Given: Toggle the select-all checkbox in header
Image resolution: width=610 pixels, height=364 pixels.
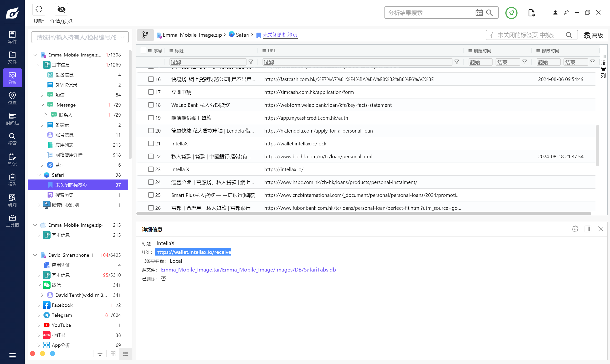Looking at the screenshot, I should pyautogui.click(x=144, y=51).
